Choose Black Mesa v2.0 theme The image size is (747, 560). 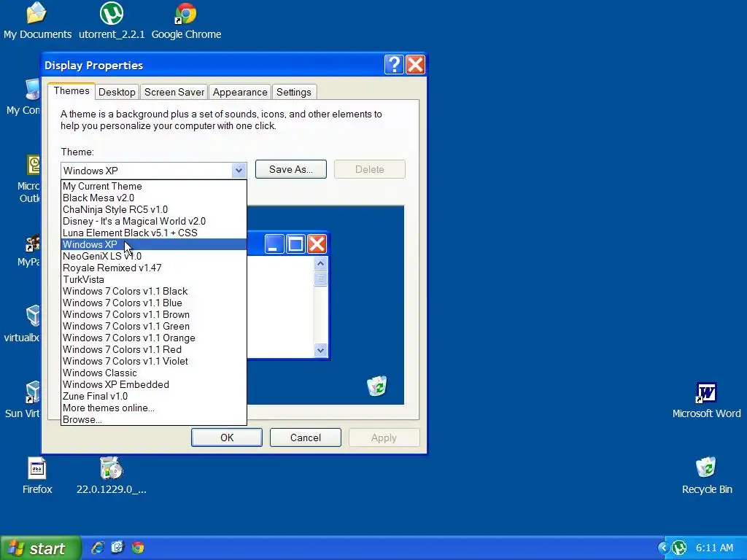[x=153, y=198]
